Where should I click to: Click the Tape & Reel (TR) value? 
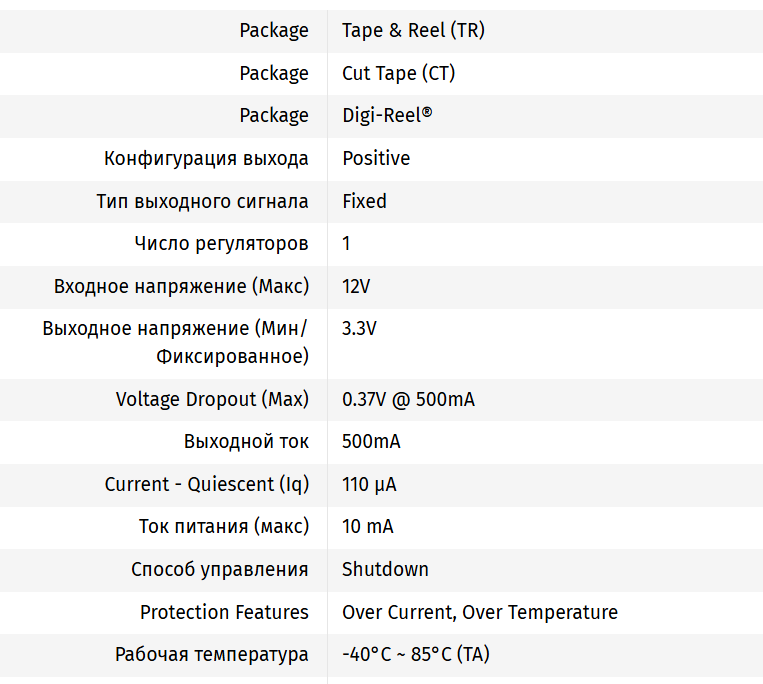(x=413, y=30)
